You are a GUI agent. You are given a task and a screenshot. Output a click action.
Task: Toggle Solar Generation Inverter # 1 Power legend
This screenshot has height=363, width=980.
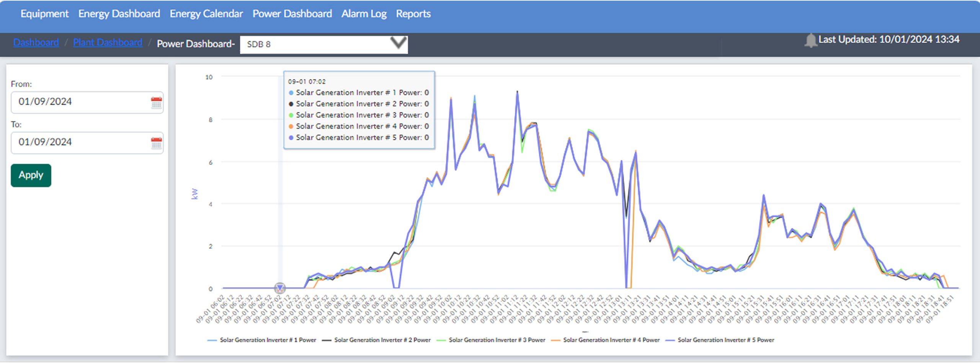point(262,340)
